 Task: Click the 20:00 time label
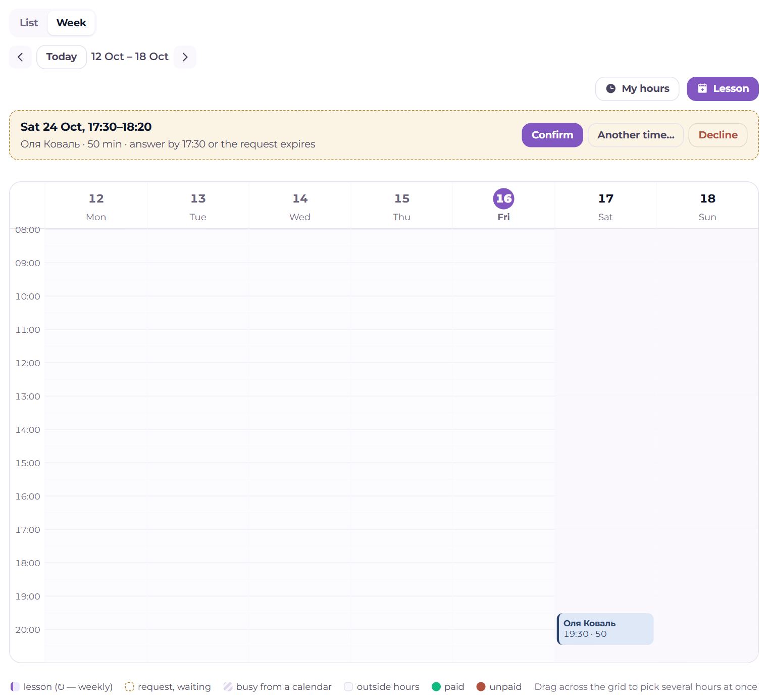28,630
